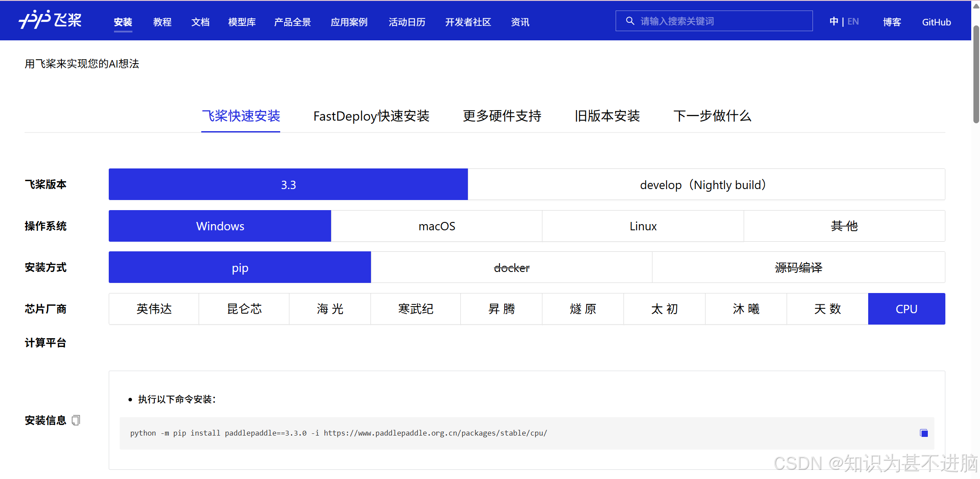Switch to 旧版本安装 tab

[x=607, y=116]
